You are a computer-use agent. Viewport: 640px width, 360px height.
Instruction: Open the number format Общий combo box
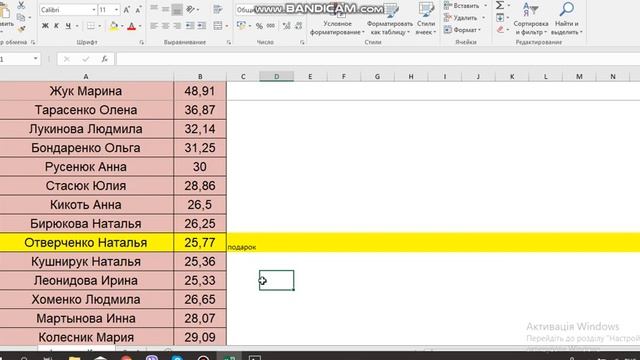pyautogui.click(x=270, y=9)
